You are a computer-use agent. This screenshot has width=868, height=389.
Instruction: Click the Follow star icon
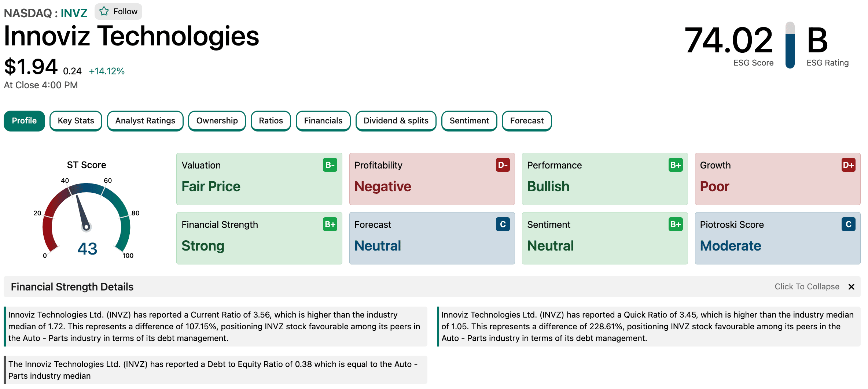pos(104,11)
